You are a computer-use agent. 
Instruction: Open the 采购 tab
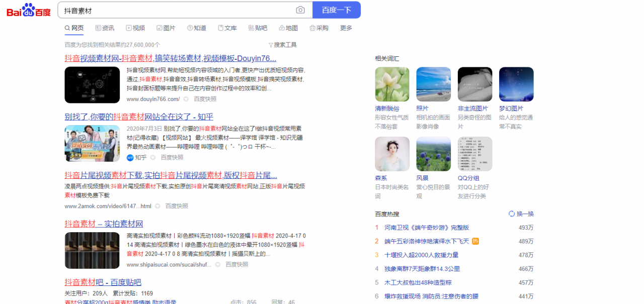pyautogui.click(x=319, y=28)
